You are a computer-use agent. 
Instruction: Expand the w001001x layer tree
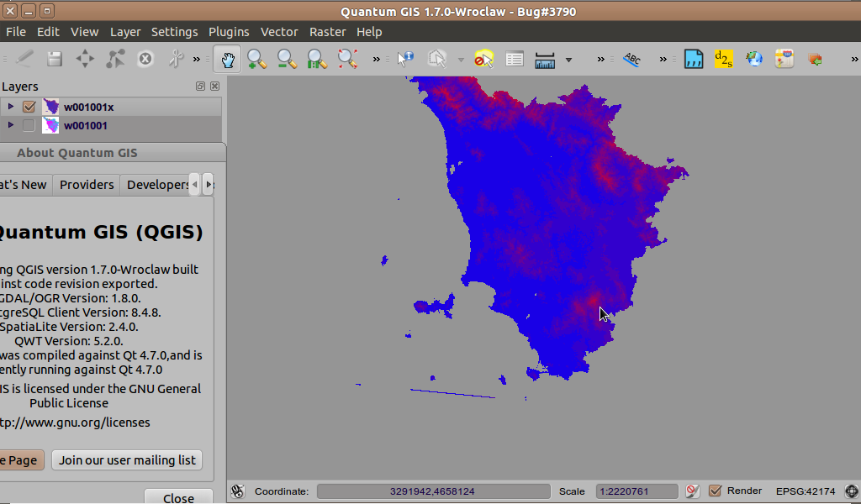click(11, 107)
